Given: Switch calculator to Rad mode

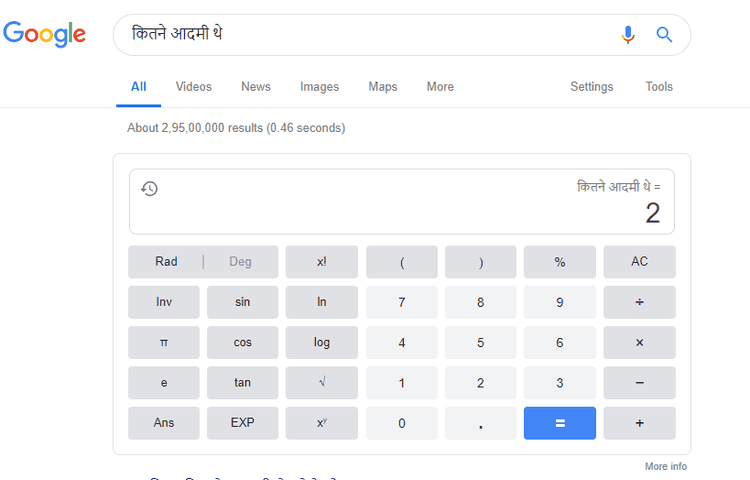Looking at the screenshot, I should (166, 262).
